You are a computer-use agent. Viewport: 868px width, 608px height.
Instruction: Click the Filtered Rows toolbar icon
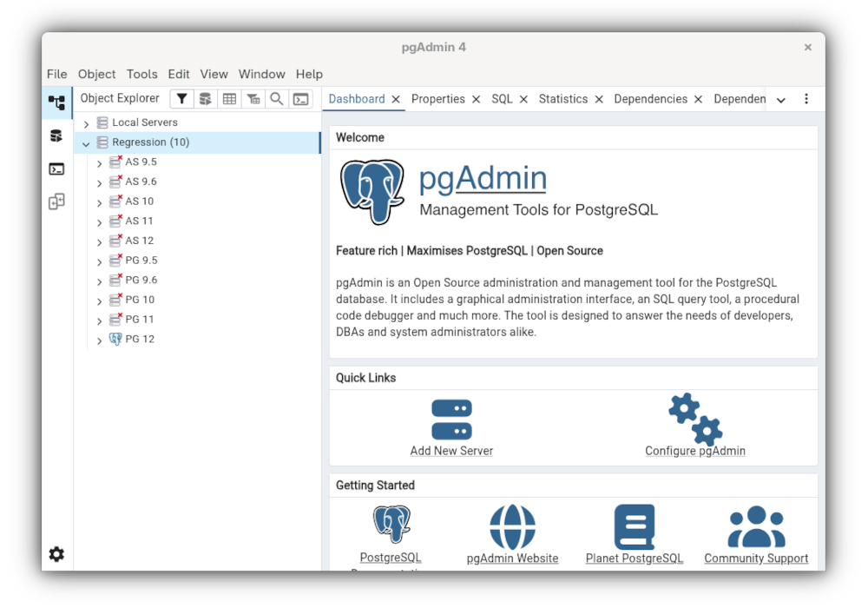coord(253,99)
